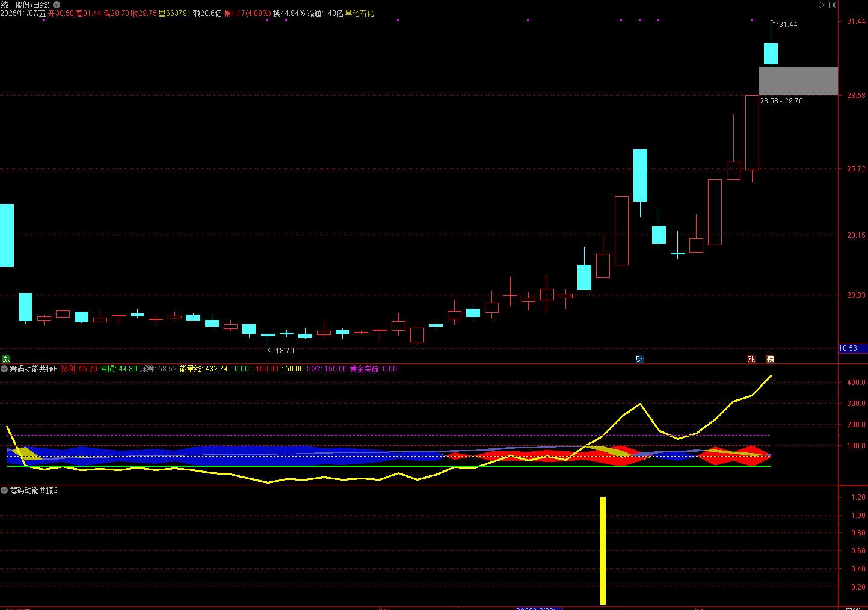Click the 20.83 price axis label
Viewport: 868px width, 610px height.
click(x=856, y=295)
